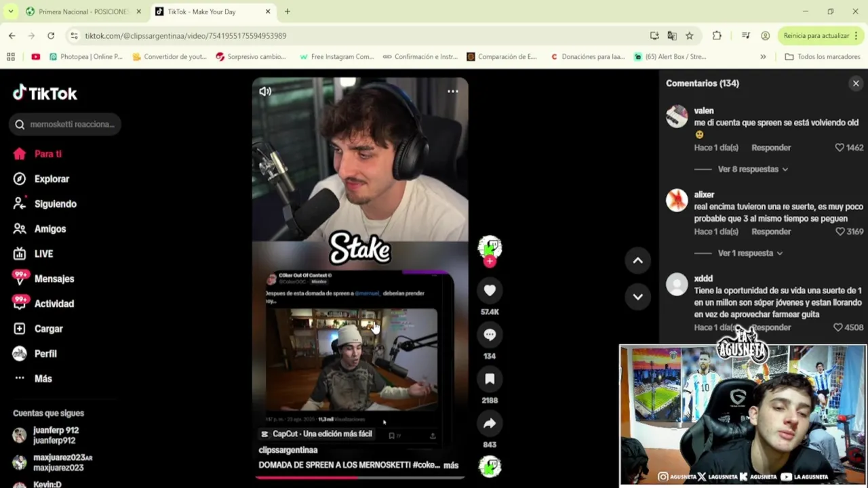
Task: Open Actividad notifications in sidebar
Action: pyautogui.click(x=44, y=304)
